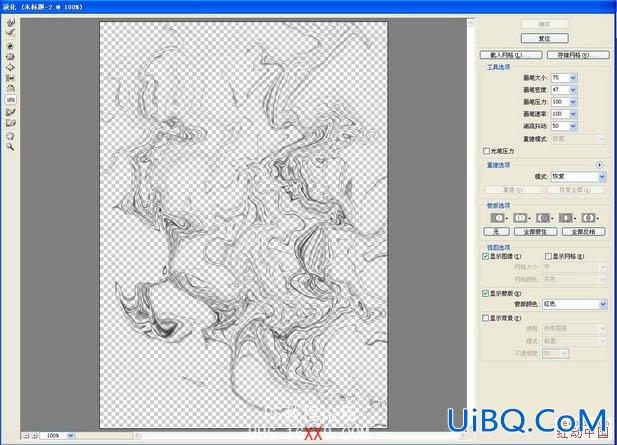Select the Mirror tool
The width and height of the screenshot is (617, 445).
coord(11,89)
